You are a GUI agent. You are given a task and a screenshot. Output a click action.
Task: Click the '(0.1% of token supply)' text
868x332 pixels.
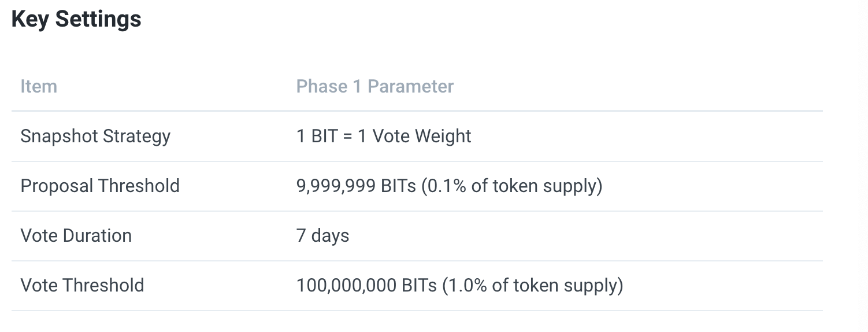coord(511,186)
